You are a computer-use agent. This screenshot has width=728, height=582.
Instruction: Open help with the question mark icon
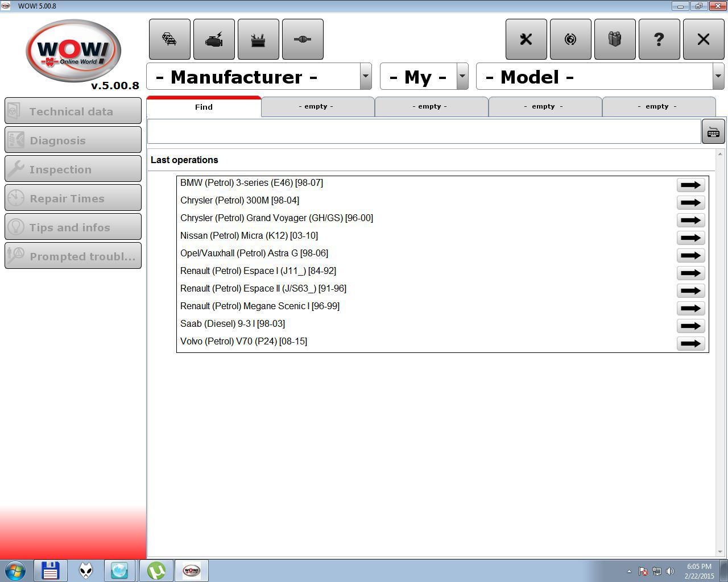659,39
